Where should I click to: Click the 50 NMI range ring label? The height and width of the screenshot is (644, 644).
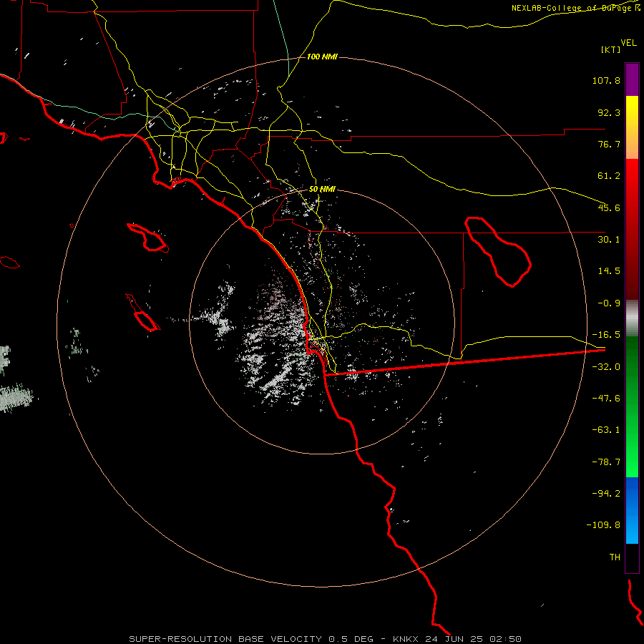(322, 190)
